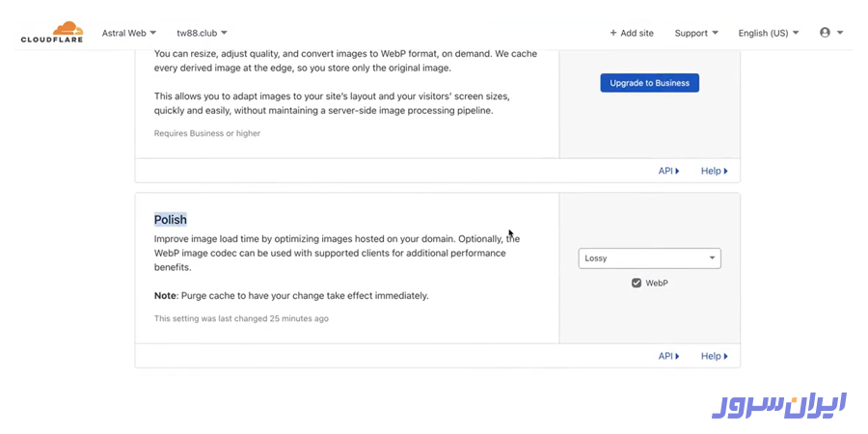Open the English (US) language menu
Viewport: 868px width, 434px height.
[769, 33]
